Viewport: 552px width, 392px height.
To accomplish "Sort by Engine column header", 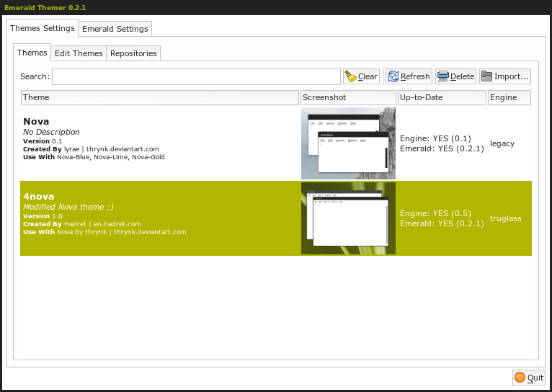I will pos(509,97).
